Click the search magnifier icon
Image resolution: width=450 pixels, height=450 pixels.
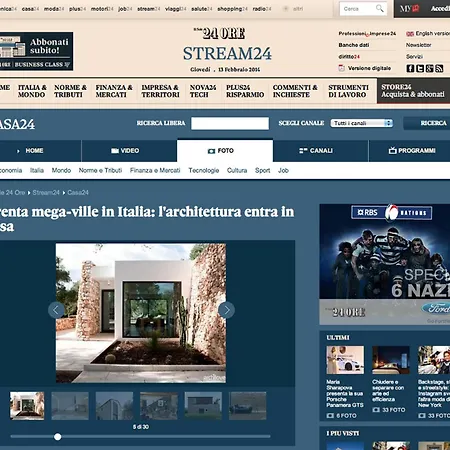tap(380, 8)
